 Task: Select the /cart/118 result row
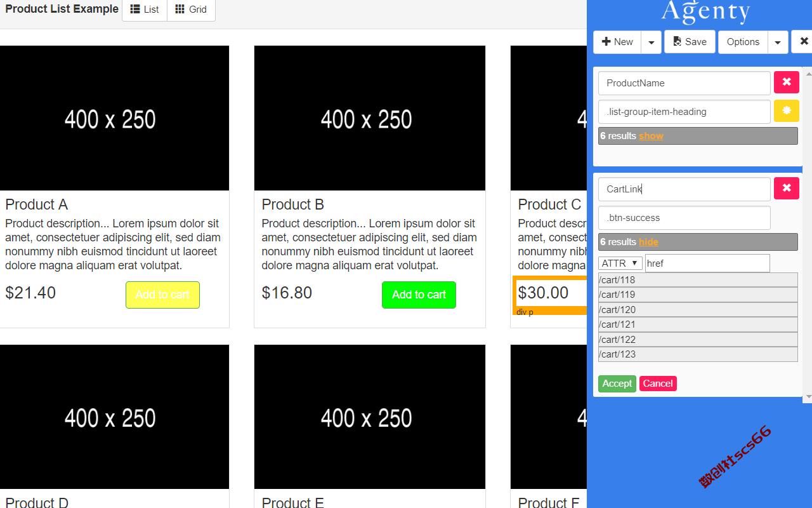click(698, 280)
